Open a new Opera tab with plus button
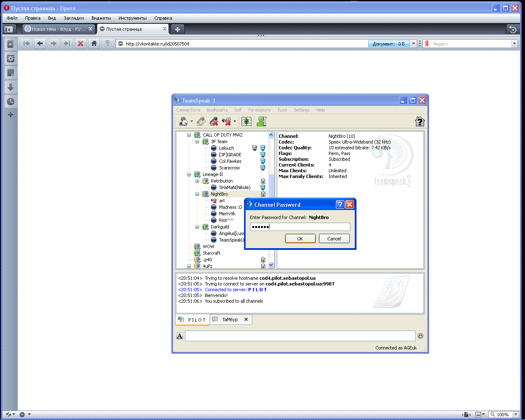Screen dimensions: 525x420 pyautogui.click(x=177, y=29)
